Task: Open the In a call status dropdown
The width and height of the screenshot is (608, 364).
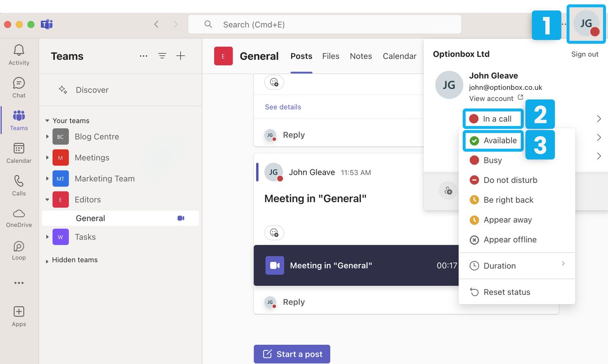Action: tap(493, 119)
